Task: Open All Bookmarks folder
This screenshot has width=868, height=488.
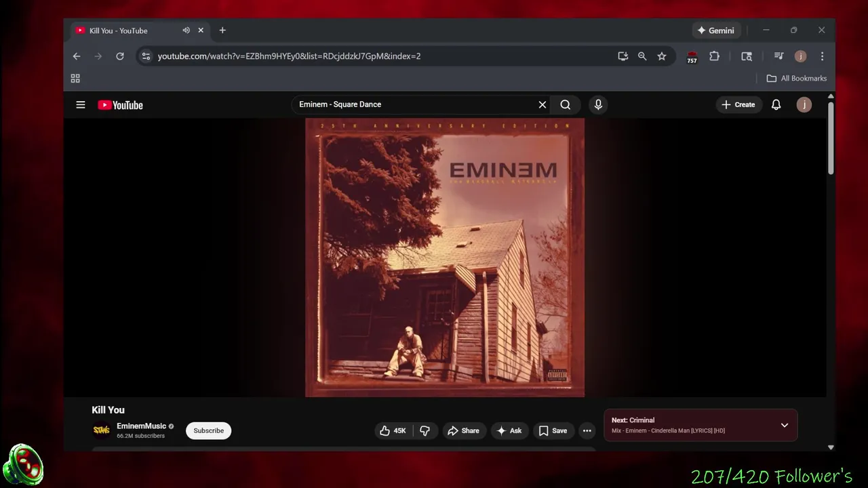Action: (x=797, y=79)
